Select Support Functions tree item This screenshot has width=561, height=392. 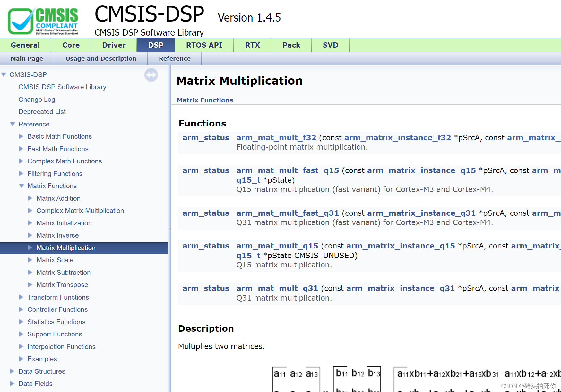tap(55, 334)
